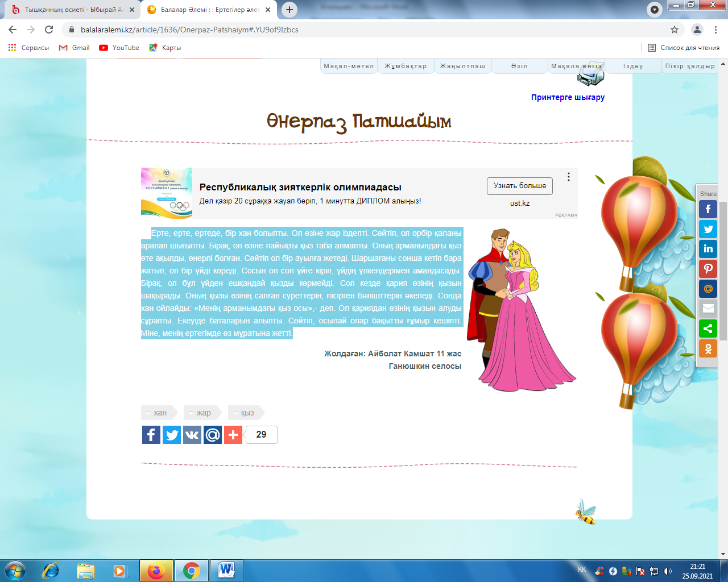Click Принтерге шығару link
This screenshot has height=582, width=728.
click(x=568, y=97)
